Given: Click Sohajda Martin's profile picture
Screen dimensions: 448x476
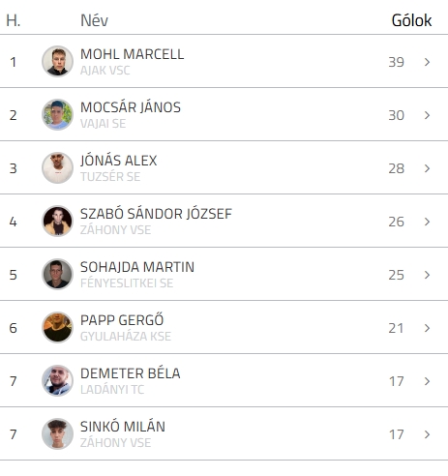Looking at the screenshot, I should point(57,274).
